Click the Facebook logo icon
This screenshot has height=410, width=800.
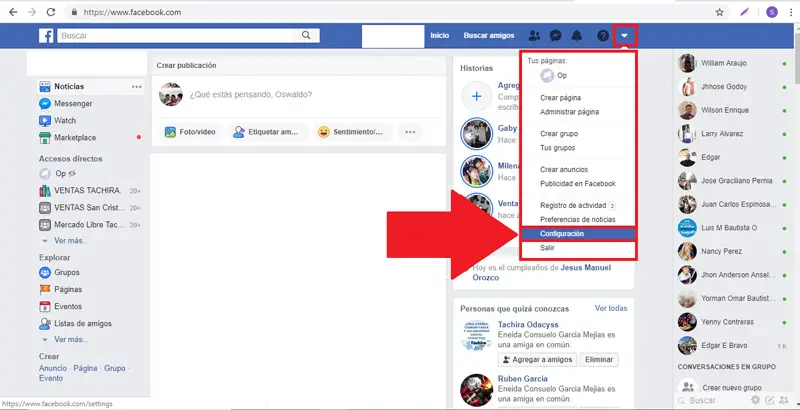[x=46, y=36]
